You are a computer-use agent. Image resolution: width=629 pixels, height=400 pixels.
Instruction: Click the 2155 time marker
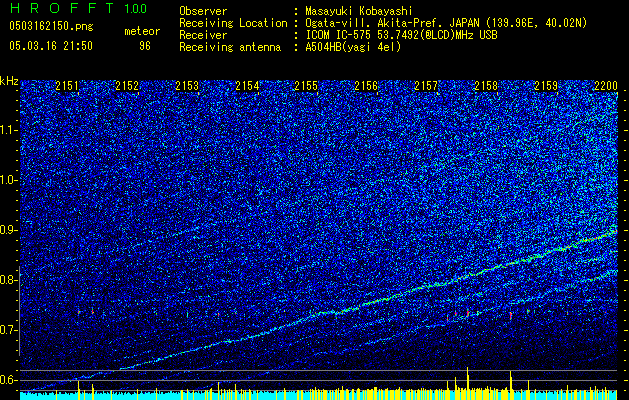coord(306,86)
